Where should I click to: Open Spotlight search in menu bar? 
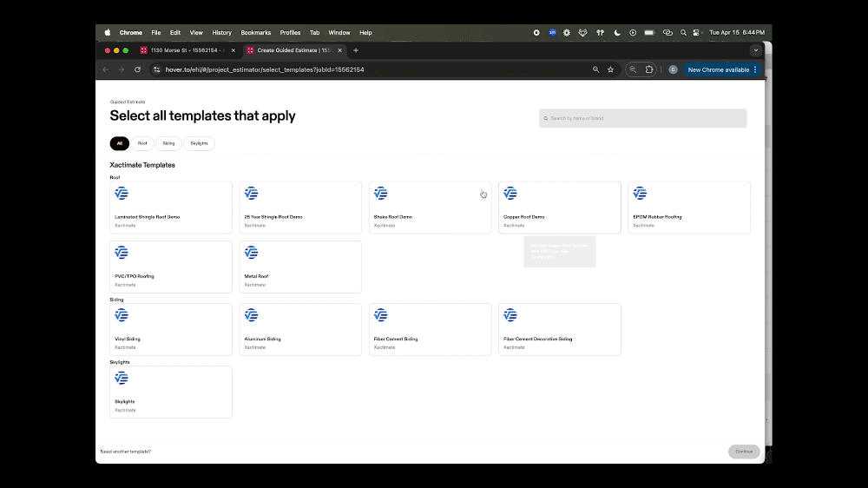(683, 33)
